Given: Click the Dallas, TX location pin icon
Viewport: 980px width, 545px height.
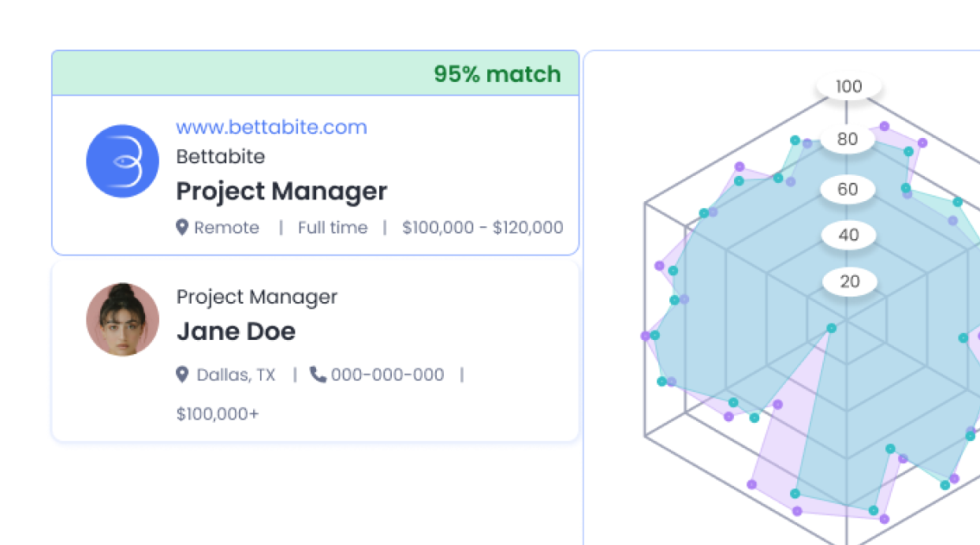Looking at the screenshot, I should click(182, 374).
